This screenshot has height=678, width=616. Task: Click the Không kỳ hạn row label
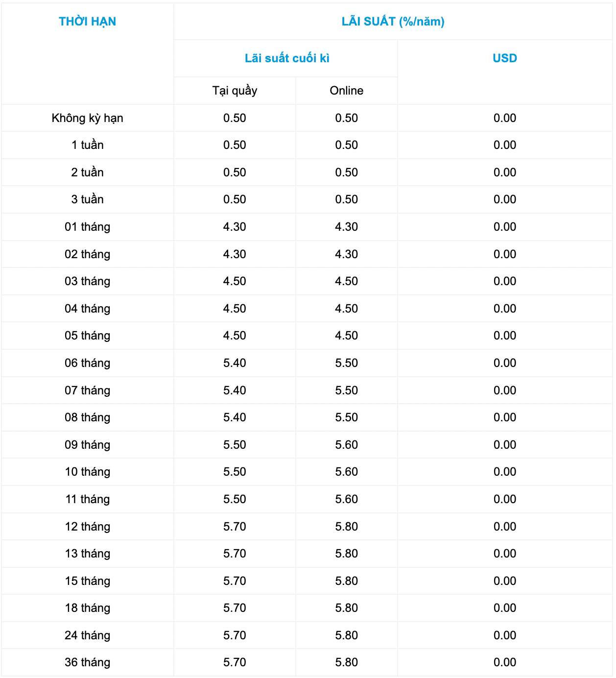(87, 118)
